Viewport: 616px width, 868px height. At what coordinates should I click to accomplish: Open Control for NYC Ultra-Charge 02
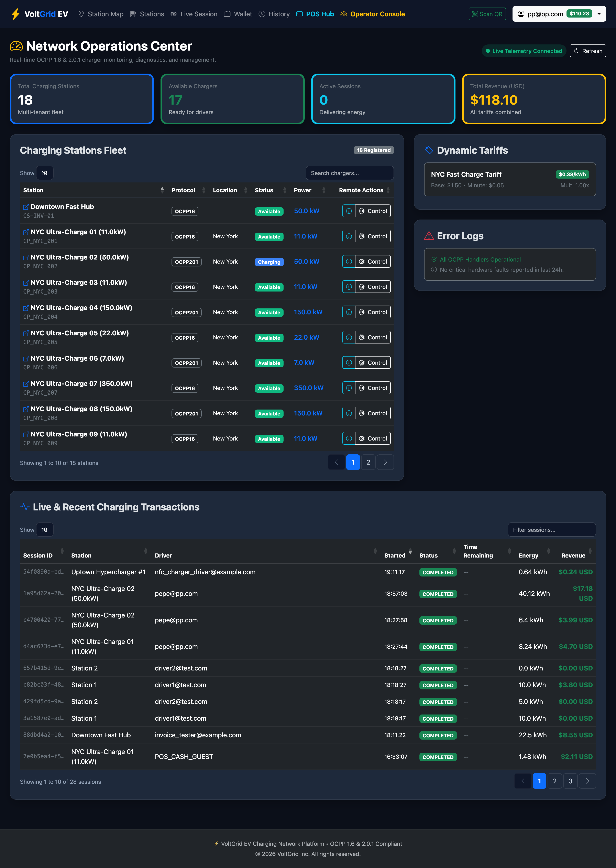(373, 262)
